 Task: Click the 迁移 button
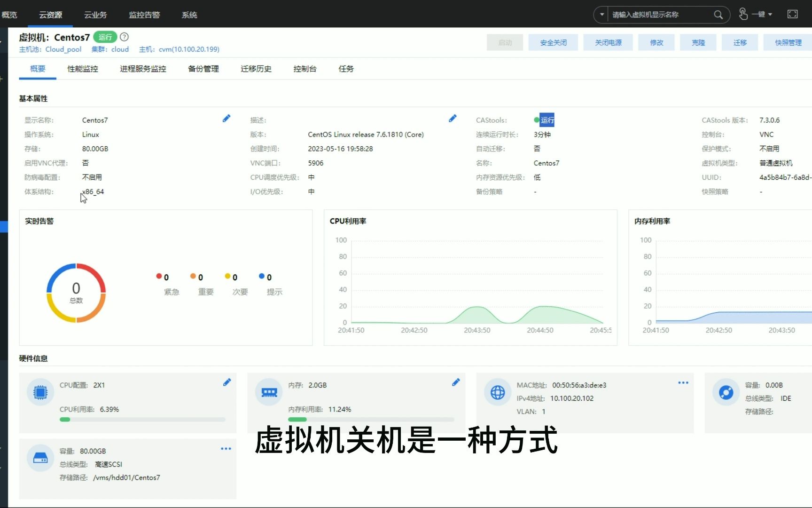740,42
